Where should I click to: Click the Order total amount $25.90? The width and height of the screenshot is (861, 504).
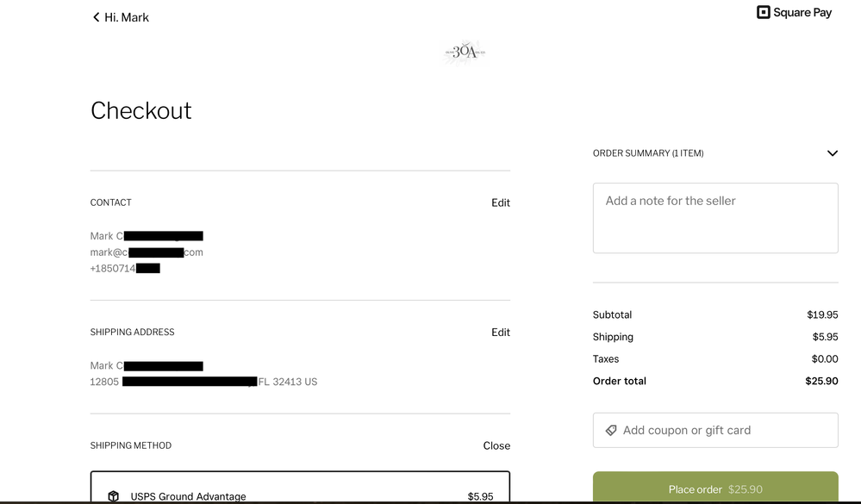(822, 381)
